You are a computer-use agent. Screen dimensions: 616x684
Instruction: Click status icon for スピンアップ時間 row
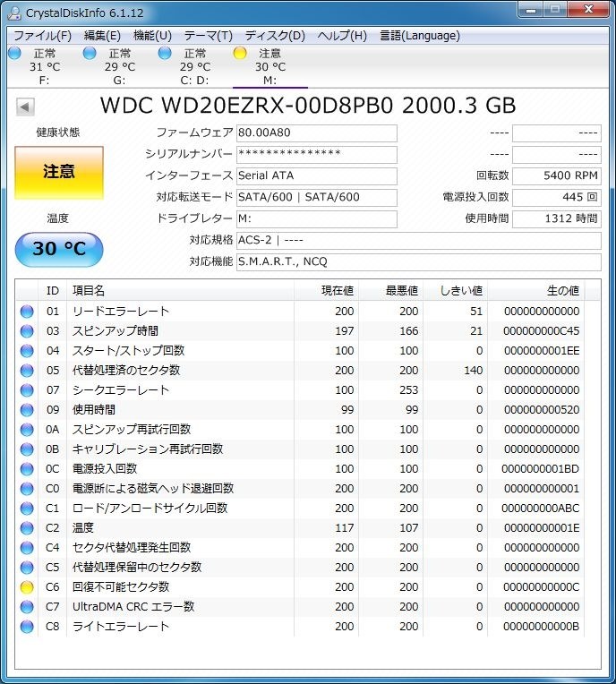point(27,331)
